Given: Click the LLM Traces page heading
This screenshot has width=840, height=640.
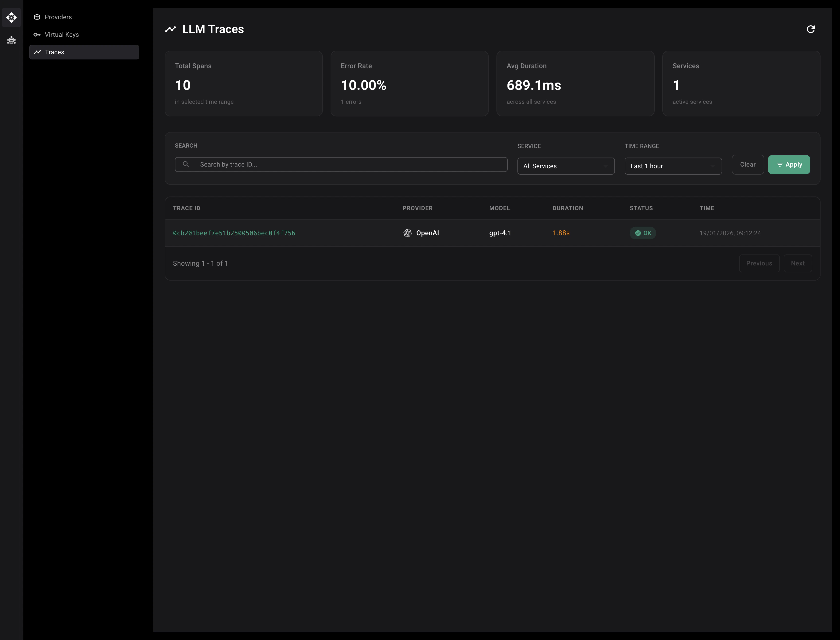Looking at the screenshot, I should 213,29.
